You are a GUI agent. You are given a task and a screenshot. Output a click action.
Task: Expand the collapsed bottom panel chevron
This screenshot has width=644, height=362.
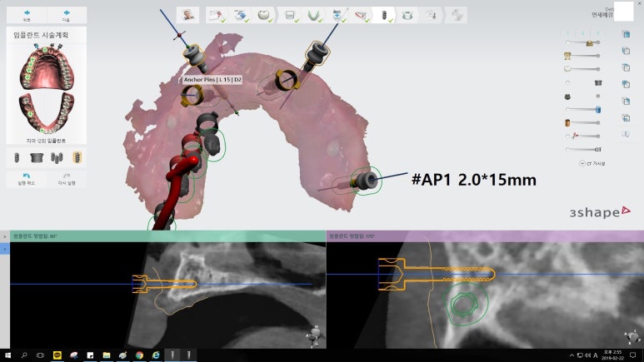coord(4,236)
